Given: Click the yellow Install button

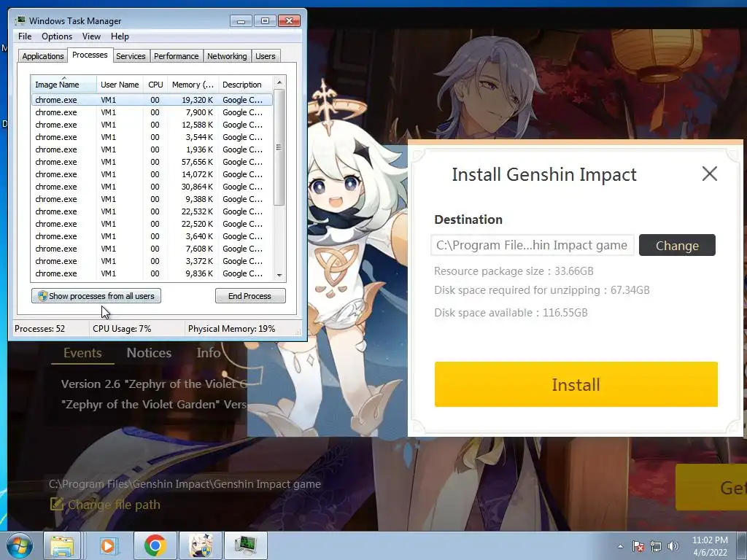Looking at the screenshot, I should [x=576, y=384].
